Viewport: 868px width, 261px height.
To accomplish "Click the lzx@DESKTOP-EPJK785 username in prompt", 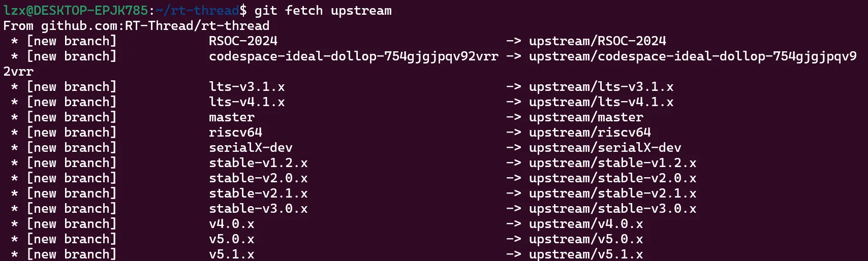I will click(x=76, y=11).
